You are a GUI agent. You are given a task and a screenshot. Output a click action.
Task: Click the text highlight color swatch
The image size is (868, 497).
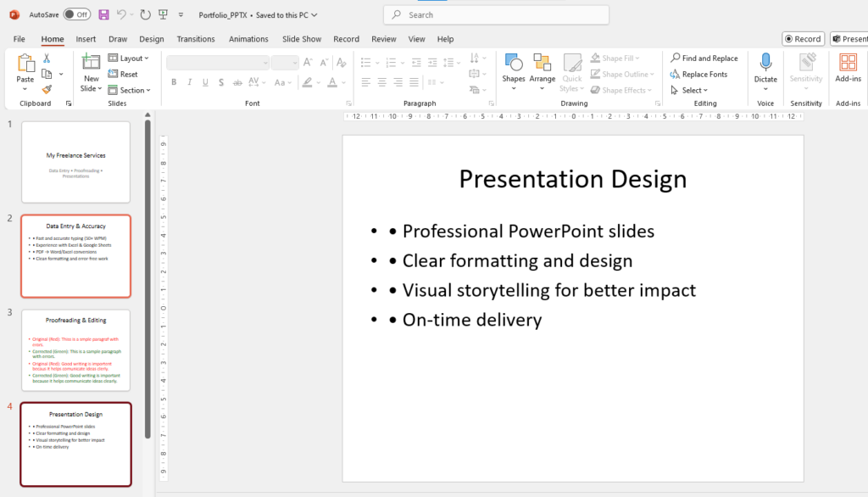pyautogui.click(x=307, y=82)
